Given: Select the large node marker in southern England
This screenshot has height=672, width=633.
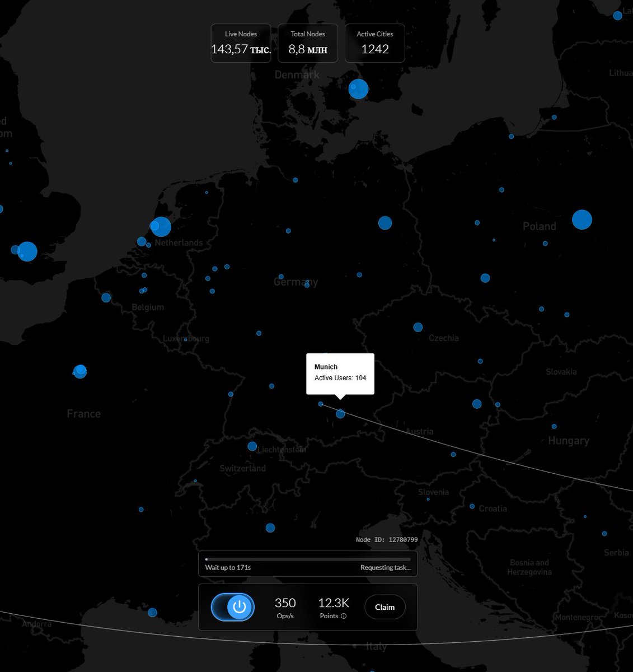Looking at the screenshot, I should tap(27, 251).
